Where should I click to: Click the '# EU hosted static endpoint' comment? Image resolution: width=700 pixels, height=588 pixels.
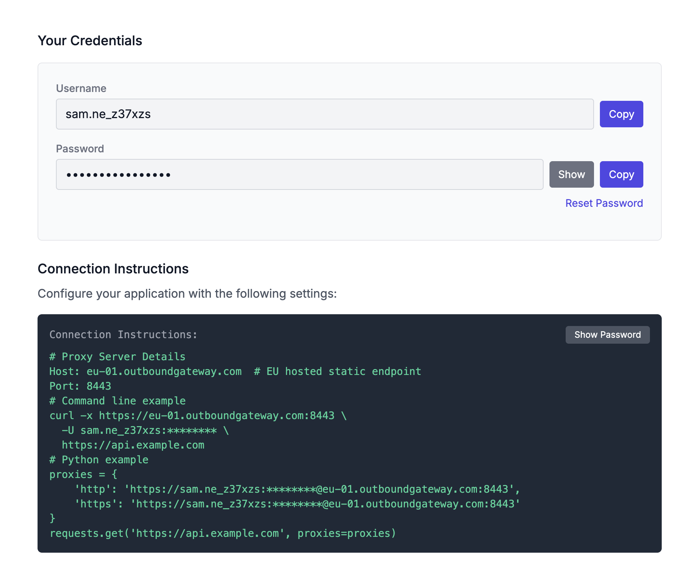337,371
